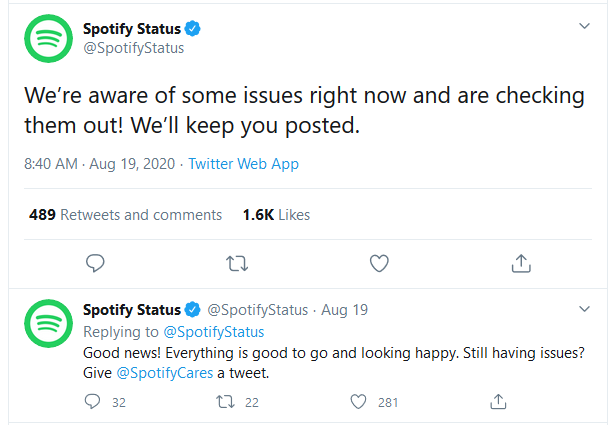
Task: Open the Twitter Web App link
Action: pos(244,164)
